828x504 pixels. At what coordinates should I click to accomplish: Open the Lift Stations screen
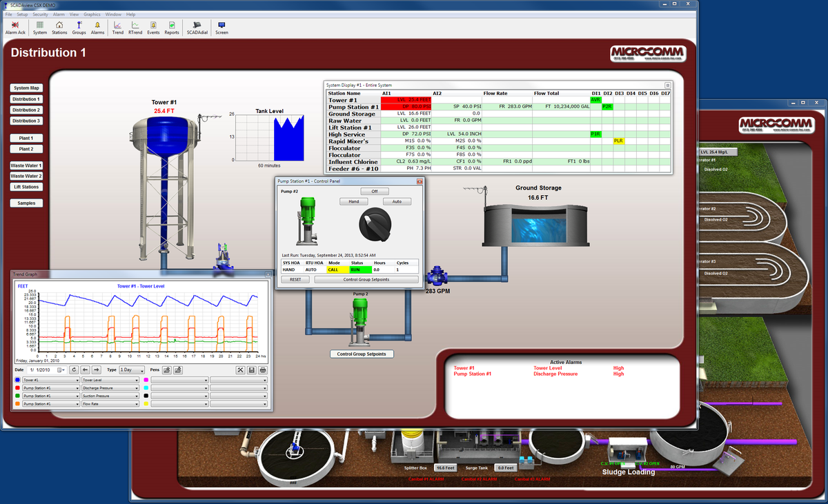click(27, 187)
